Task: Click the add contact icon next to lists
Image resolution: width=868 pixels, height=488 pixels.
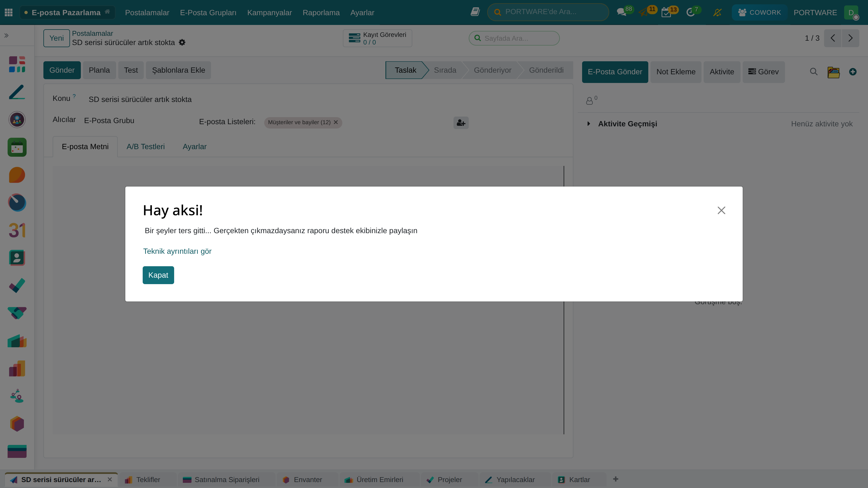Action: point(461,123)
